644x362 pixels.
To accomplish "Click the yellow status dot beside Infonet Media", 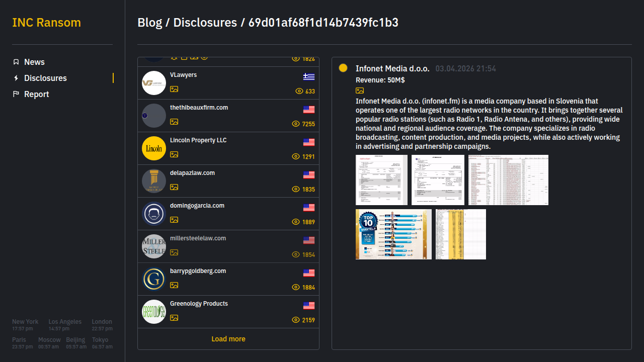I will point(343,68).
